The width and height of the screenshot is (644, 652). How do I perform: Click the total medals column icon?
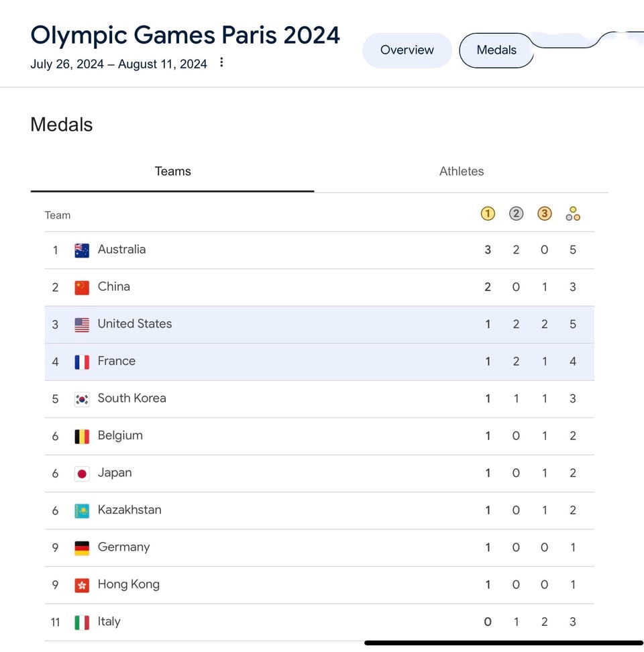coord(573,214)
